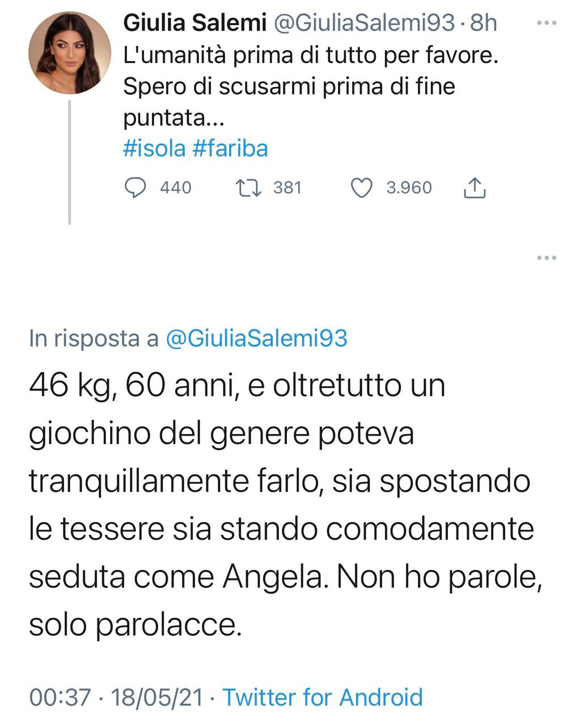The width and height of the screenshot is (588, 726).
Task: Click the 3.960 likes count
Action: [409, 188]
